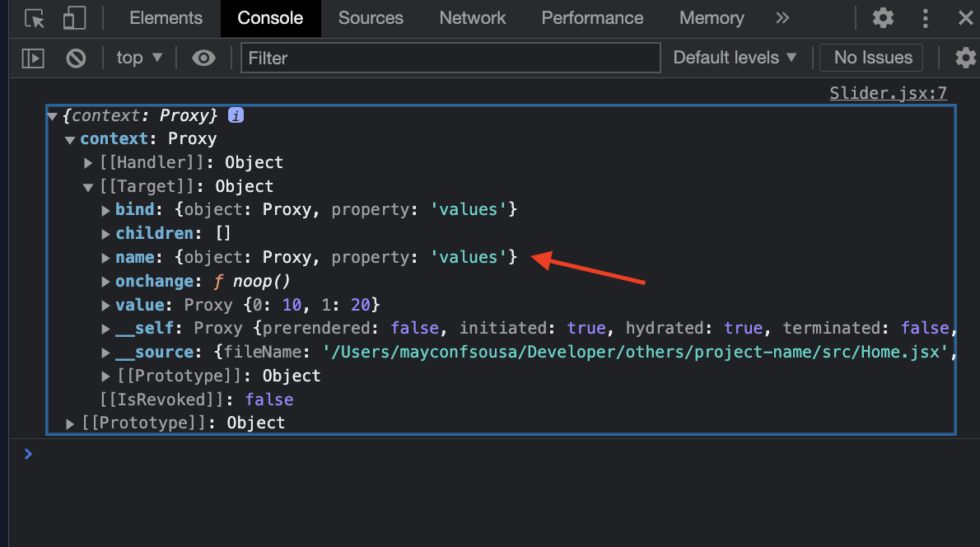This screenshot has width=980, height=547.
Task: Collapse the root {context: Proxy} object
Action: tap(53, 116)
